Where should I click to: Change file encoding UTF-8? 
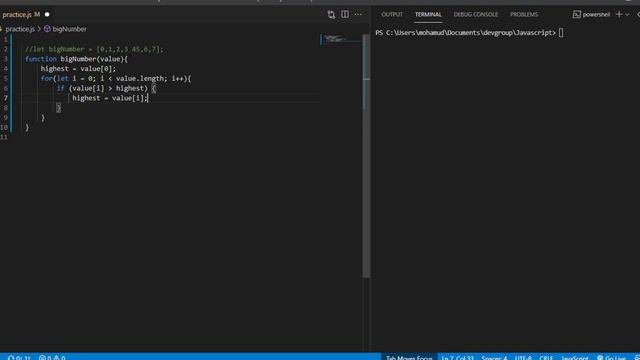(x=523, y=357)
